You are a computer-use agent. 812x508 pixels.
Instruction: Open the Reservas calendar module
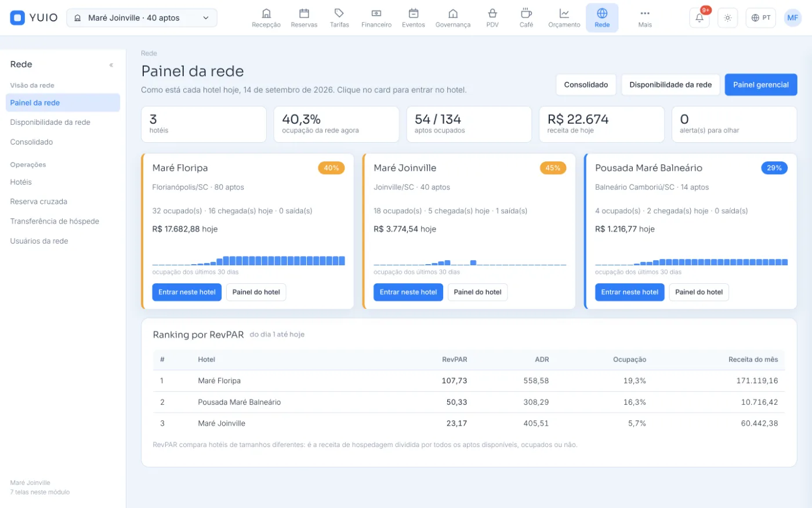[304, 18]
